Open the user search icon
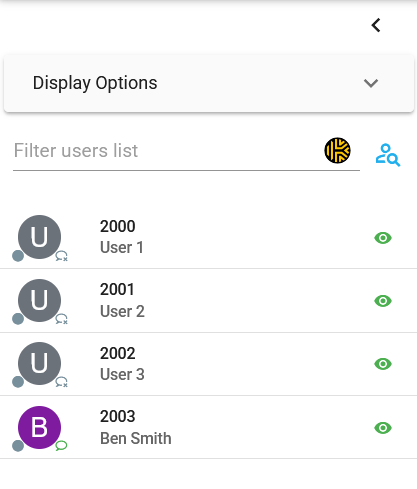This screenshot has height=489, width=417. point(388,155)
